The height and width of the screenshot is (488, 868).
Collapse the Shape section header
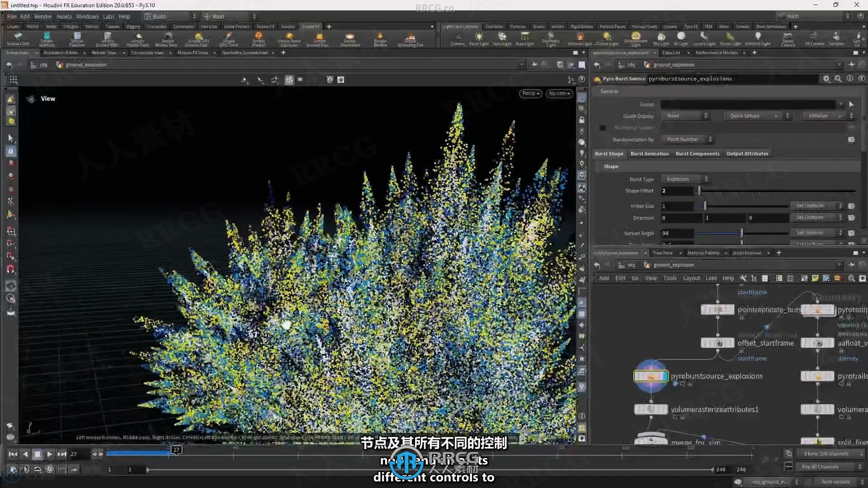click(726, 166)
